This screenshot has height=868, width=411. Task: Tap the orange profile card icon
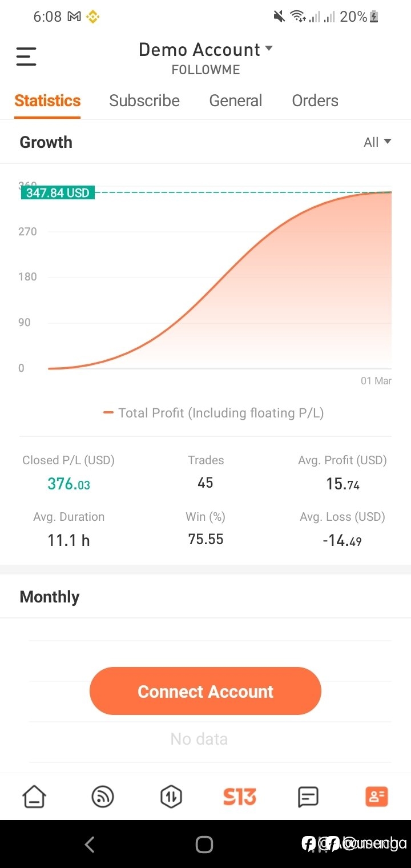(377, 797)
